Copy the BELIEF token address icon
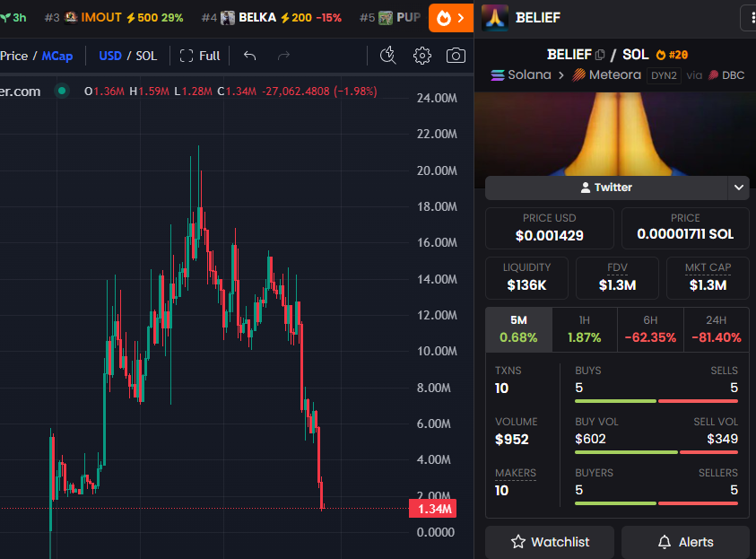This screenshot has width=756, height=559. 600,55
